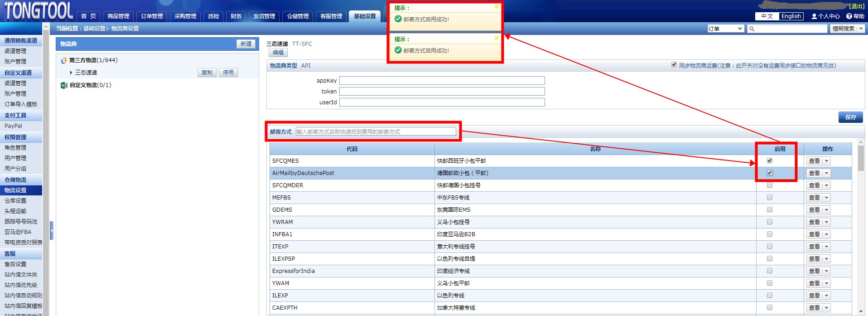Open 个人中心 via the person icon
The width and height of the screenshot is (868, 316).
tap(814, 16)
